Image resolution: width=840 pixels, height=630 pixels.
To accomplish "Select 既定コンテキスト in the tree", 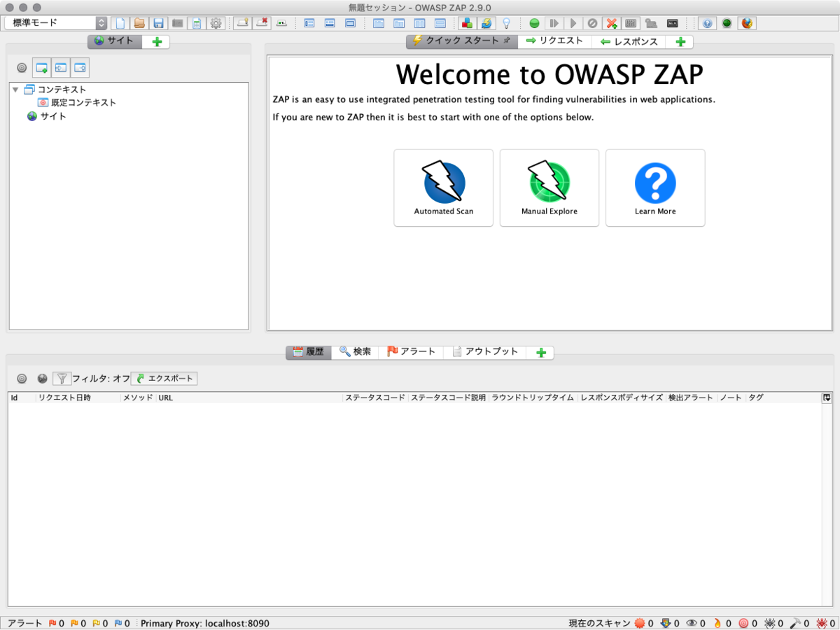I will [x=77, y=103].
